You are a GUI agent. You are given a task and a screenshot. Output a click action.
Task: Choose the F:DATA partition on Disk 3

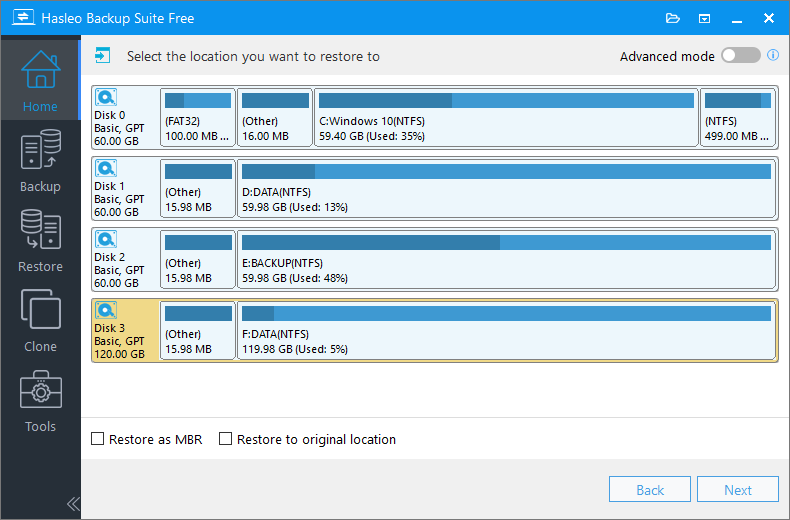(x=506, y=330)
